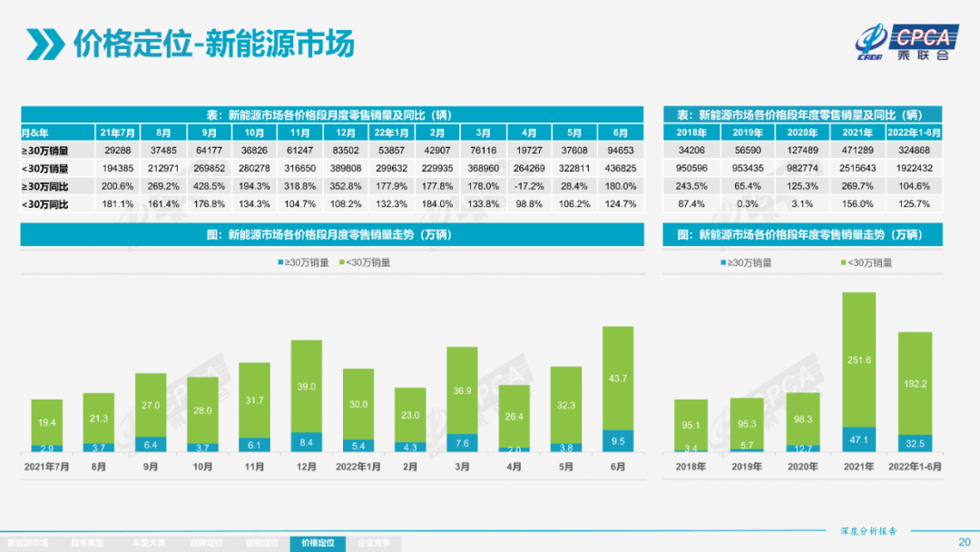Click green <30万销量 legend marker in monthly chart

[342, 263]
